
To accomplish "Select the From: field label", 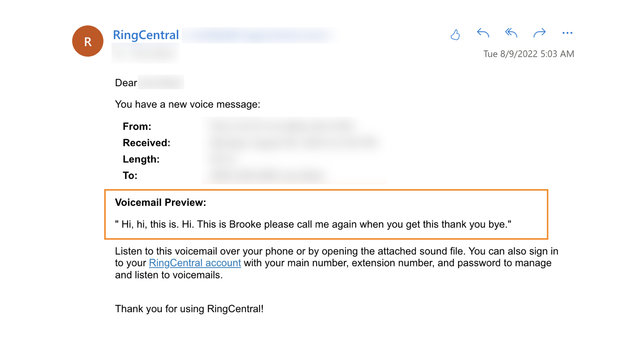I will pyautogui.click(x=137, y=126).
